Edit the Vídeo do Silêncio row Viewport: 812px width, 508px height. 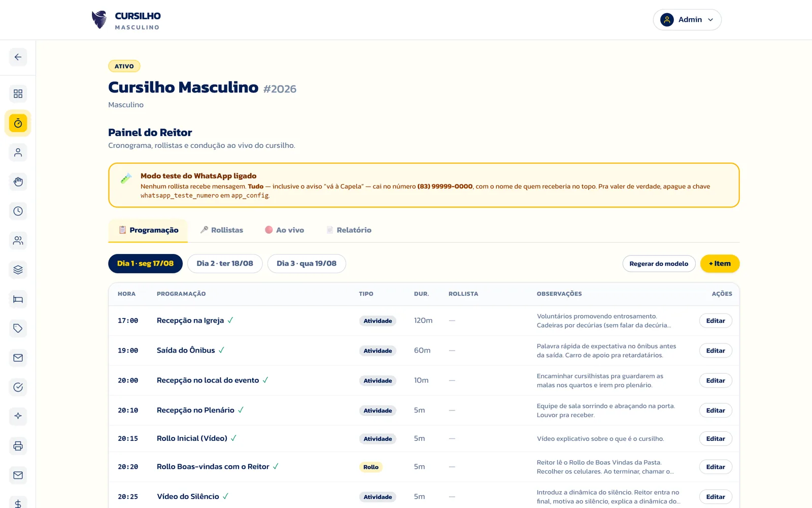click(x=716, y=497)
